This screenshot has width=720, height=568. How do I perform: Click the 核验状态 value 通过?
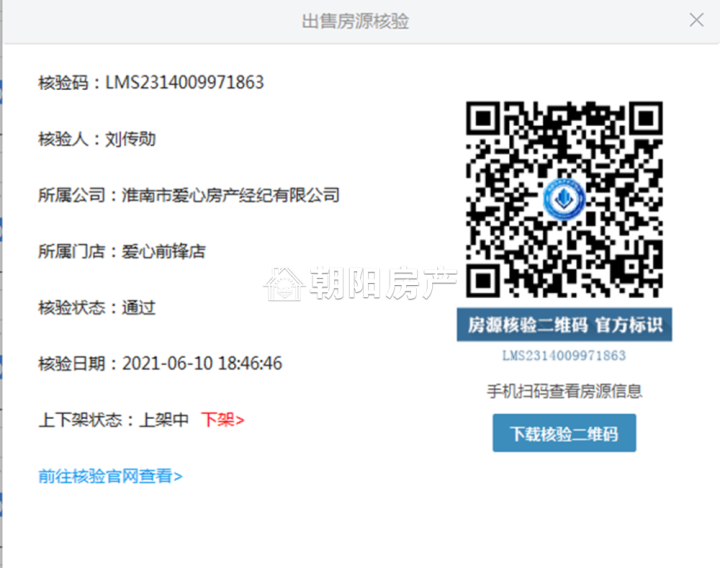point(139,308)
